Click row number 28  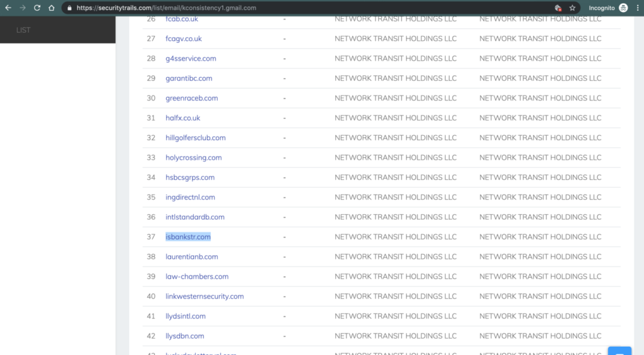pyautogui.click(x=151, y=58)
